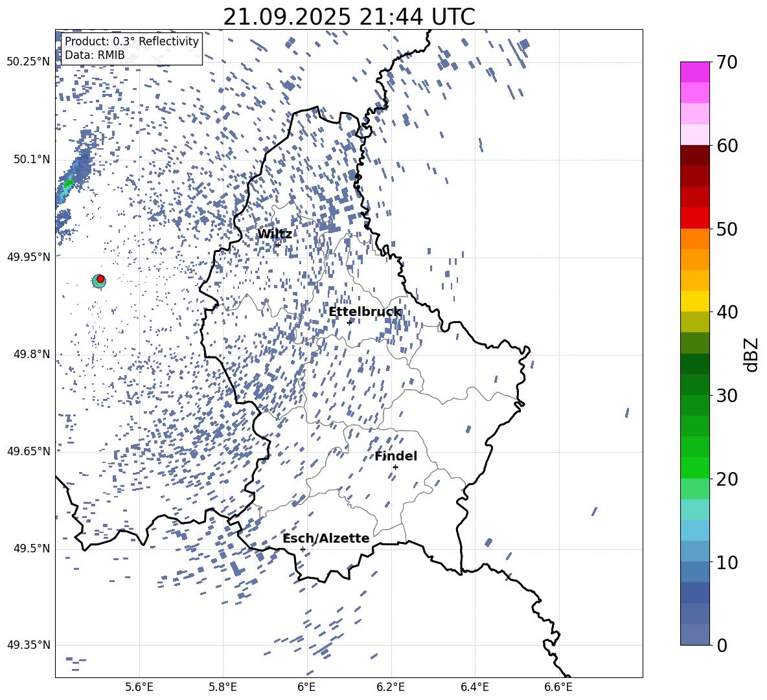767x700 pixels.
Task: Click the 6.2°E longitude tick label
Action: pyautogui.click(x=391, y=687)
